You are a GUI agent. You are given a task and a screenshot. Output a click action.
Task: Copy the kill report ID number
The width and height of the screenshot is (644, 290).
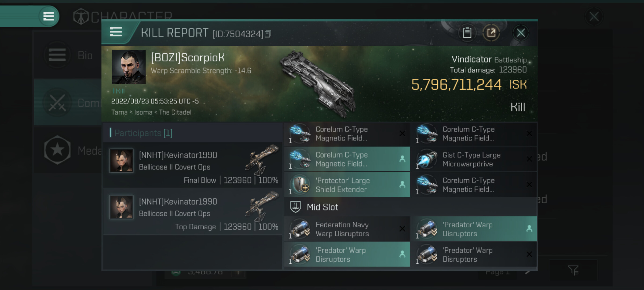tap(268, 34)
